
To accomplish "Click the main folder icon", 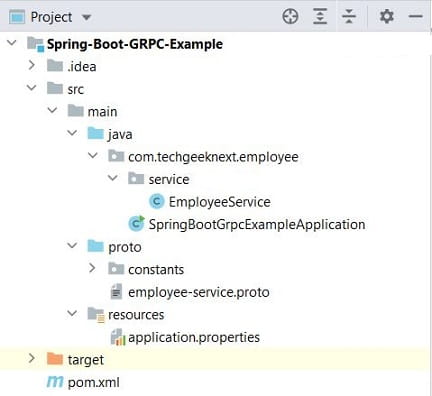I will coord(75,111).
